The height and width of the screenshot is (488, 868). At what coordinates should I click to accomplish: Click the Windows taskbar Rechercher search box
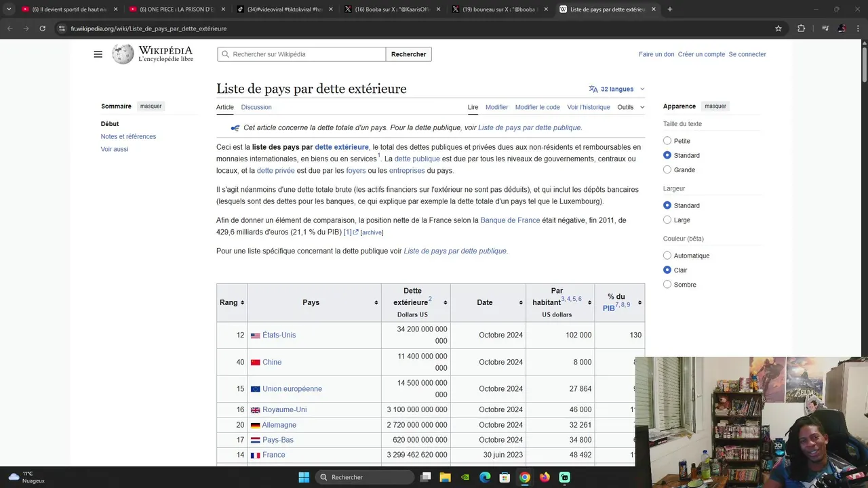(x=365, y=477)
